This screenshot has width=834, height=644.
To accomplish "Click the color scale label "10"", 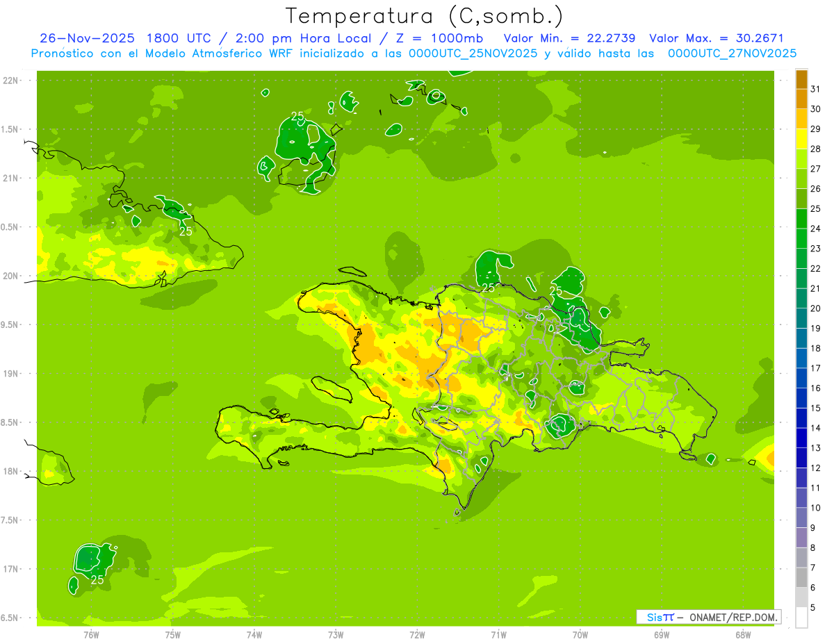I will [x=816, y=508].
